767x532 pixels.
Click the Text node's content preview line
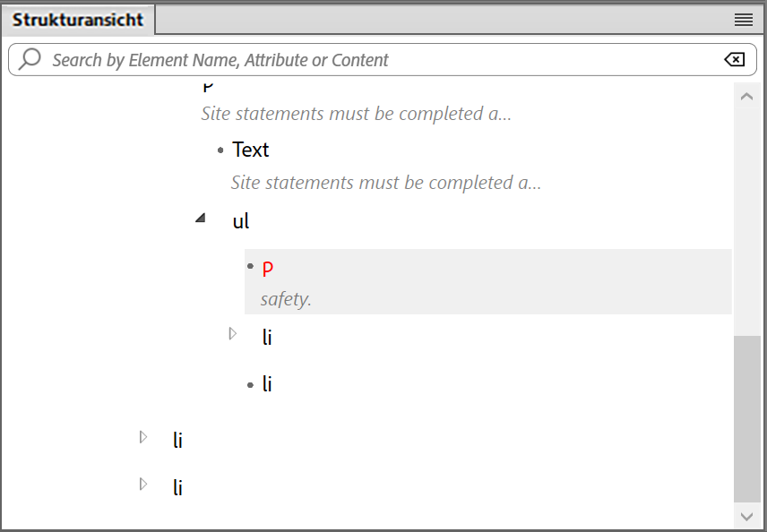click(385, 183)
